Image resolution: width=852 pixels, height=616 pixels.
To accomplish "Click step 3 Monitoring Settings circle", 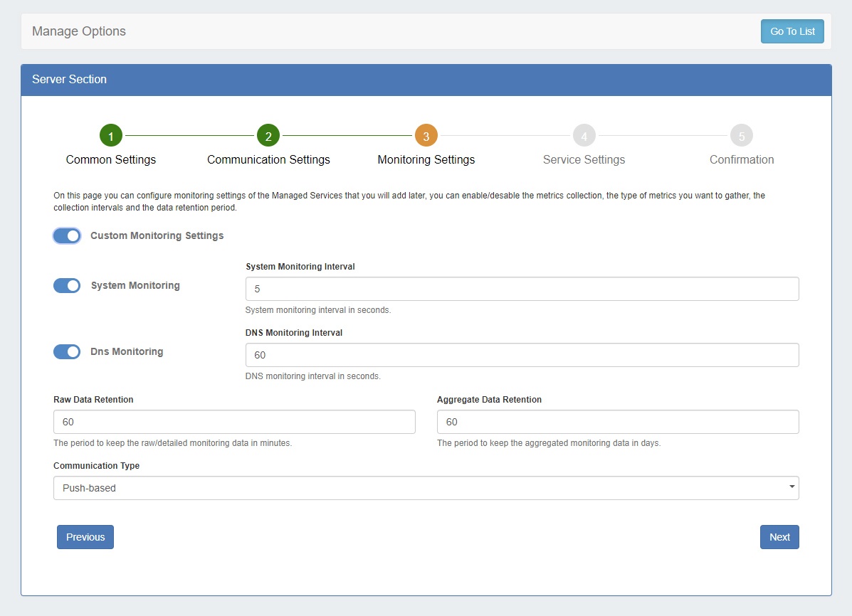I will click(x=426, y=135).
